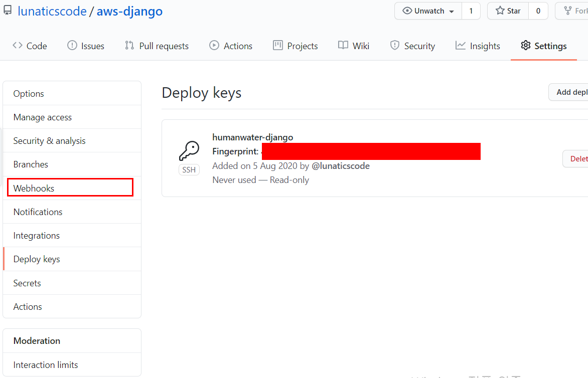Click the star count 0

[538, 11]
